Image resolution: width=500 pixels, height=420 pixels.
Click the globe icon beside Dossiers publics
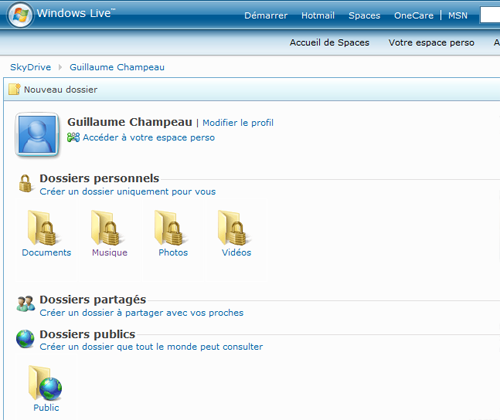click(x=25, y=339)
